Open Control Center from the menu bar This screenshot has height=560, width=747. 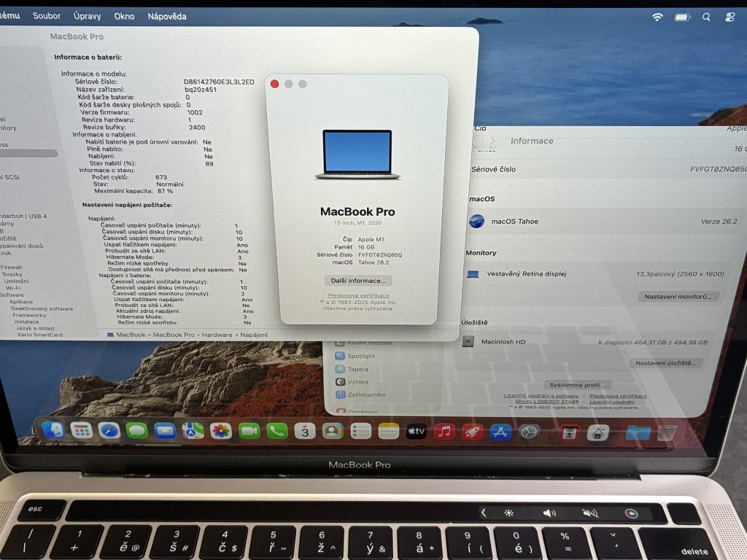click(x=729, y=17)
